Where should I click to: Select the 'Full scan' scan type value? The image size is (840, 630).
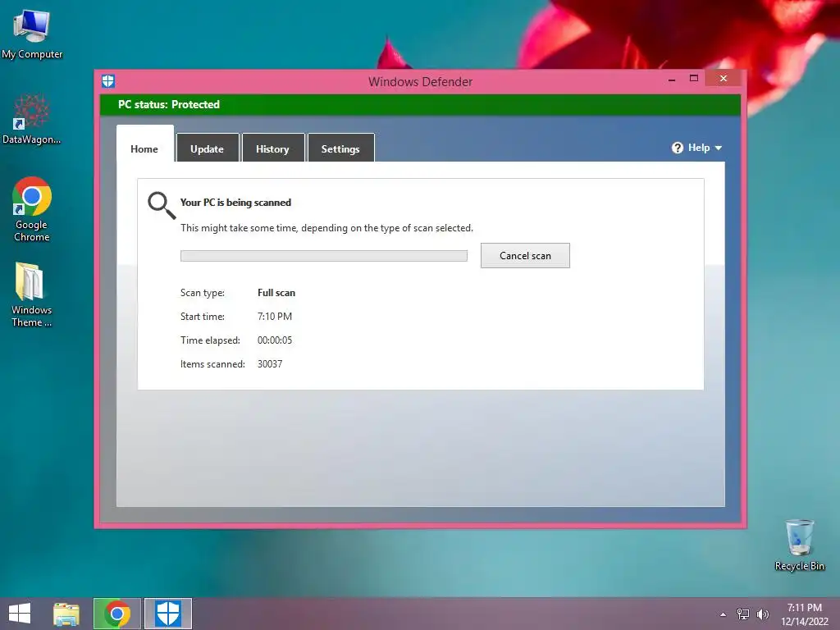[x=276, y=293]
